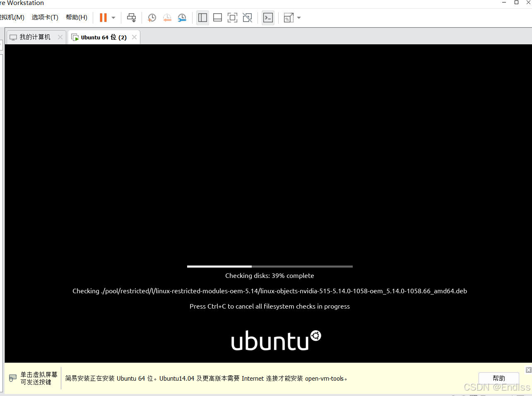Click the 帮助 button in the install bar
The height and width of the screenshot is (396, 532).
pos(499,378)
